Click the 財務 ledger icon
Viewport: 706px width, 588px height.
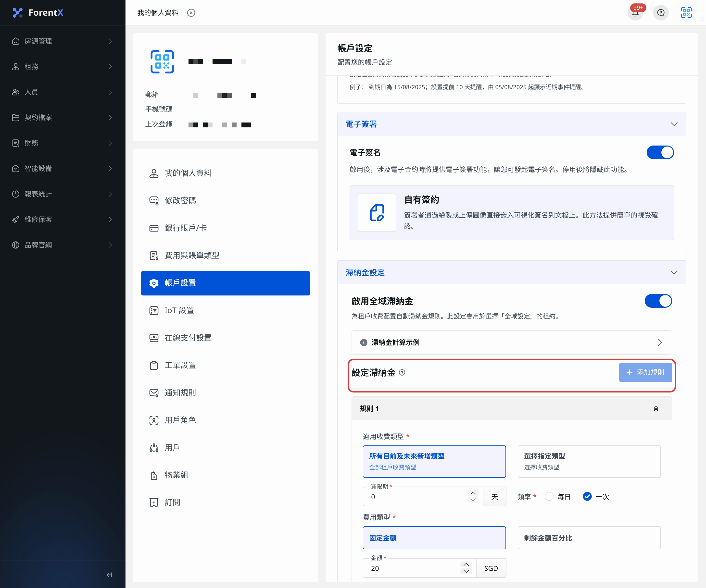coord(15,143)
